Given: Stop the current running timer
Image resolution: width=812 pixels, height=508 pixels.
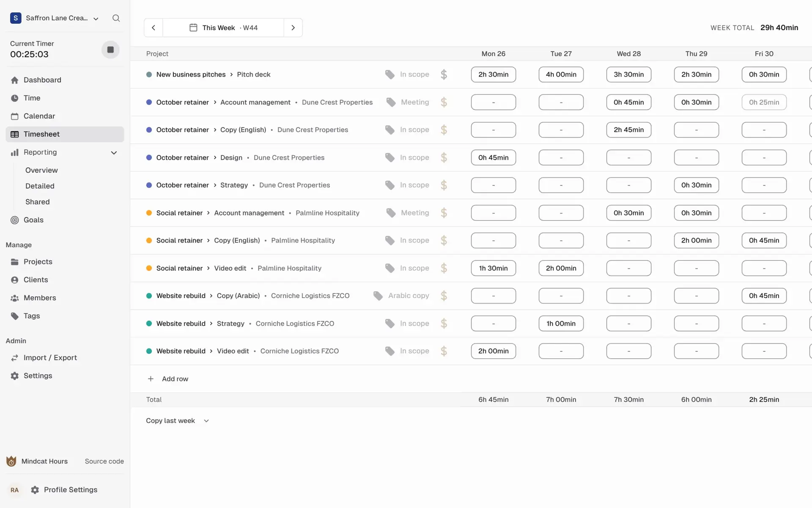Looking at the screenshot, I should (x=110, y=50).
